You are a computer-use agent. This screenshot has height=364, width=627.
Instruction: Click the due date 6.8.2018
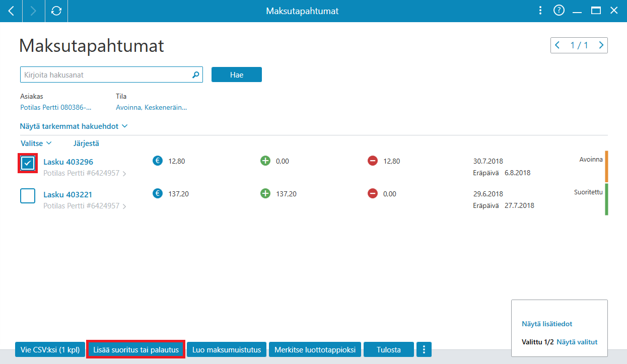(517, 173)
